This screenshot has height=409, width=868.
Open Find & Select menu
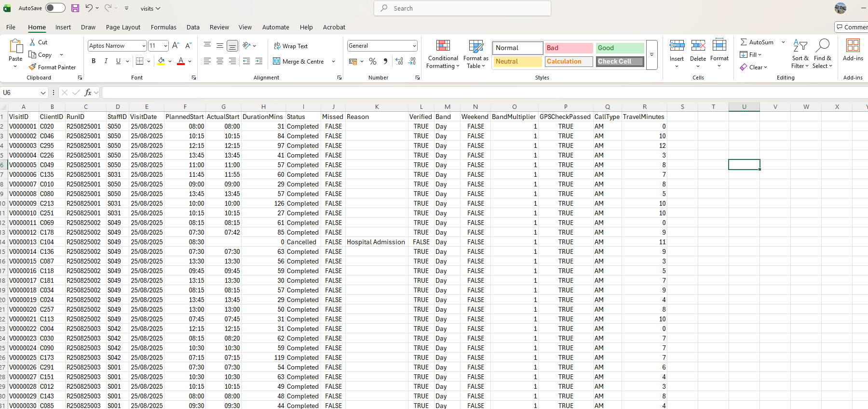[x=823, y=54]
